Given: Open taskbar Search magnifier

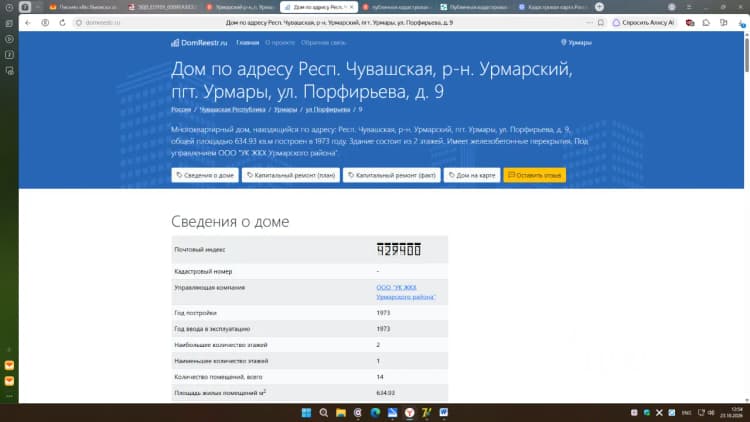Looking at the screenshot, I should [323, 412].
